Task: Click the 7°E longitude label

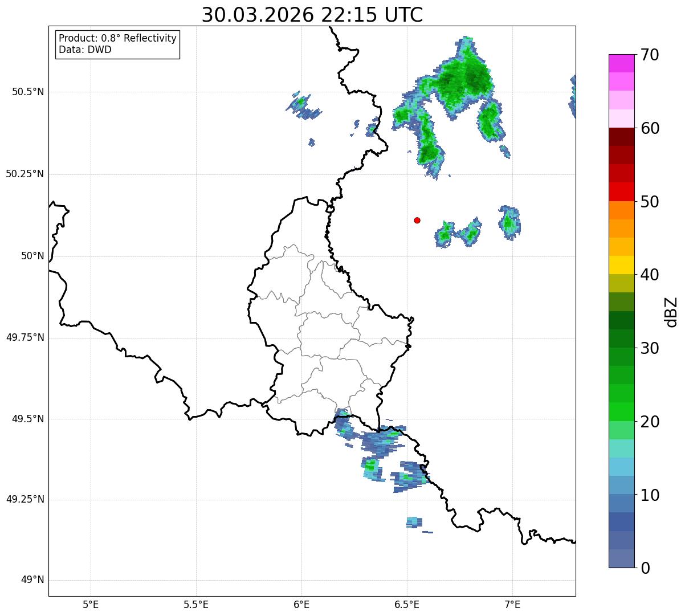Action: tap(512, 604)
